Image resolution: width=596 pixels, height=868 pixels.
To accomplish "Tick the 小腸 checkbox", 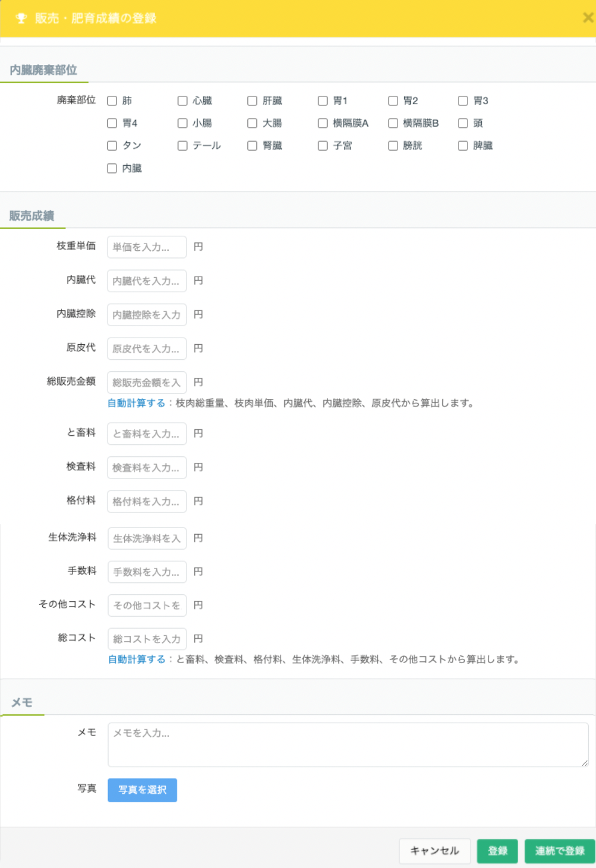I will [182, 123].
